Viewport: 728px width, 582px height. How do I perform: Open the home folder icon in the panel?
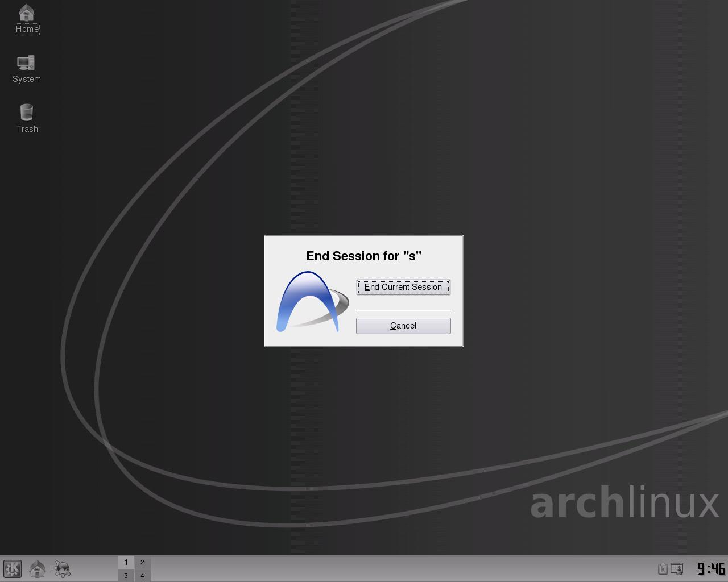point(38,568)
